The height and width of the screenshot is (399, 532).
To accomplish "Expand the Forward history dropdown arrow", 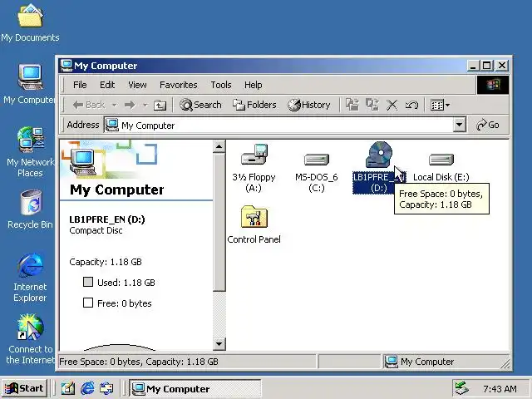I will (145, 105).
